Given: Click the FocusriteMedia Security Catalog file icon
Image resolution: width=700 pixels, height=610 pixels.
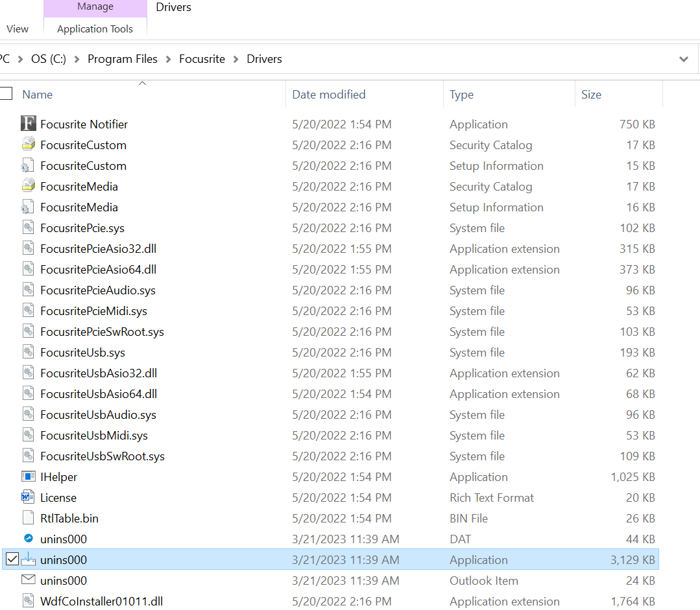Looking at the screenshot, I should 28,185.
